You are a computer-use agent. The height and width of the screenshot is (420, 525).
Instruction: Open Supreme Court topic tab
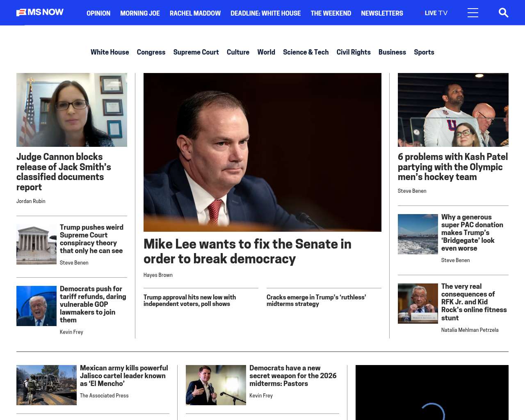click(x=196, y=52)
